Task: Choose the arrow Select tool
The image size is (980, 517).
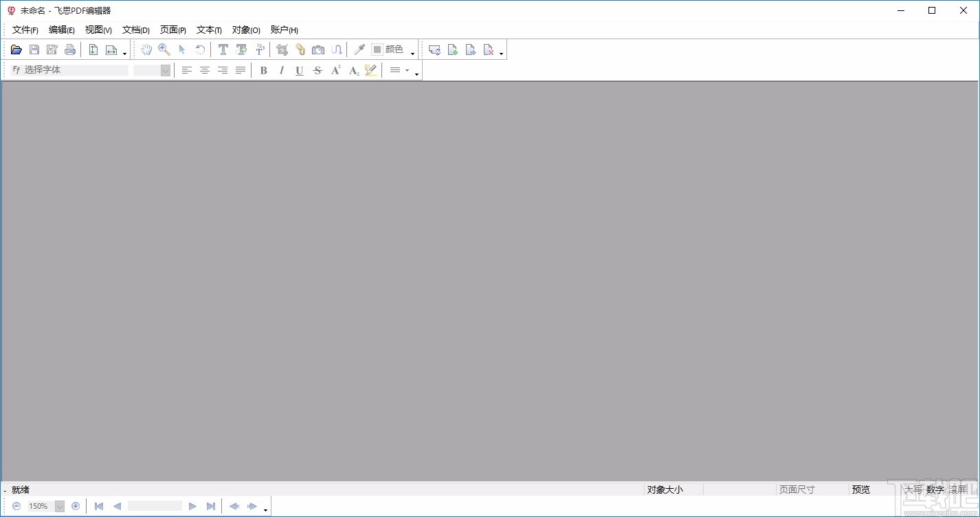Action: tap(182, 49)
